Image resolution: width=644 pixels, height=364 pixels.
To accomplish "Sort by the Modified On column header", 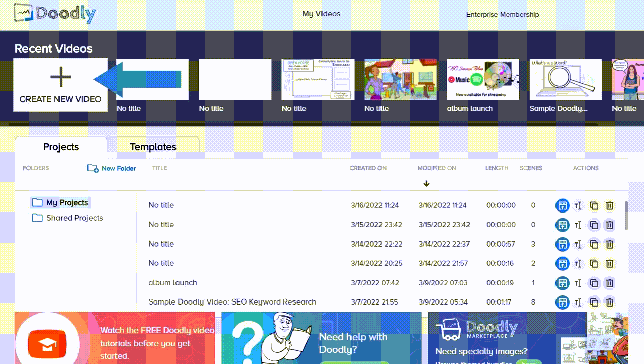I will (x=436, y=168).
